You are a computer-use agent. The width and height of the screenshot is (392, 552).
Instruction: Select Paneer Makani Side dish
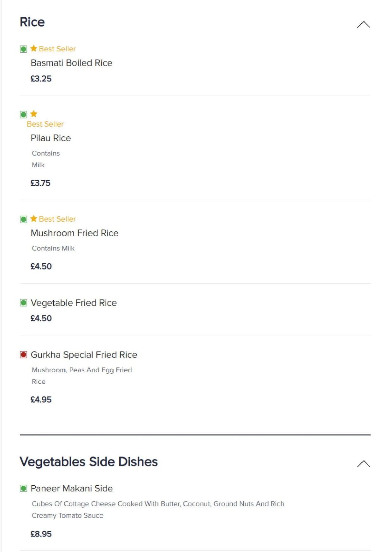pyautogui.click(x=72, y=489)
